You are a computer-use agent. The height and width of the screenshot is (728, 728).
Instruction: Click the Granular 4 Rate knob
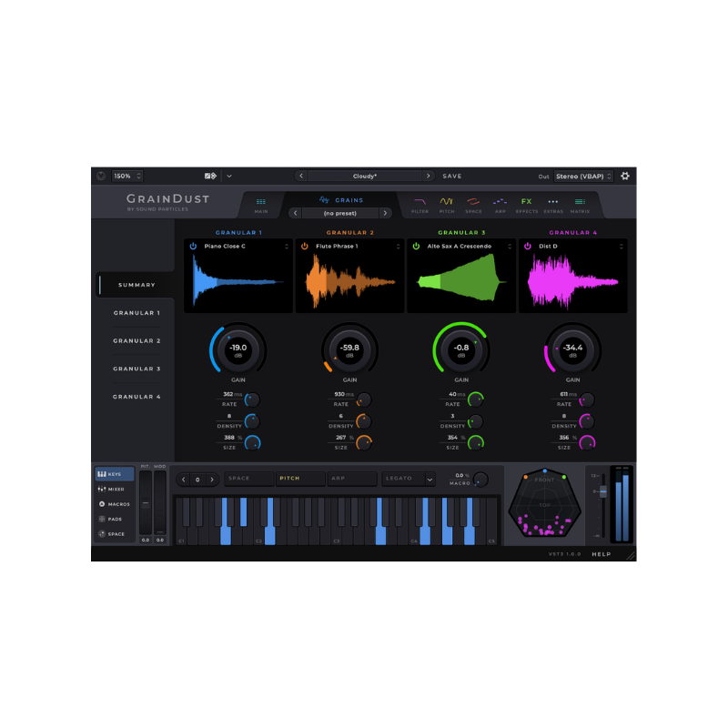coord(587,399)
